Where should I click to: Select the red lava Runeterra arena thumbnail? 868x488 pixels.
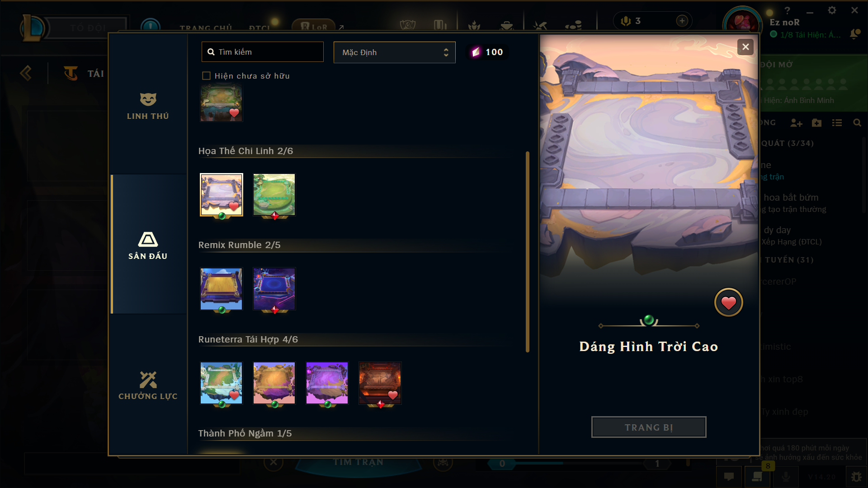(380, 383)
